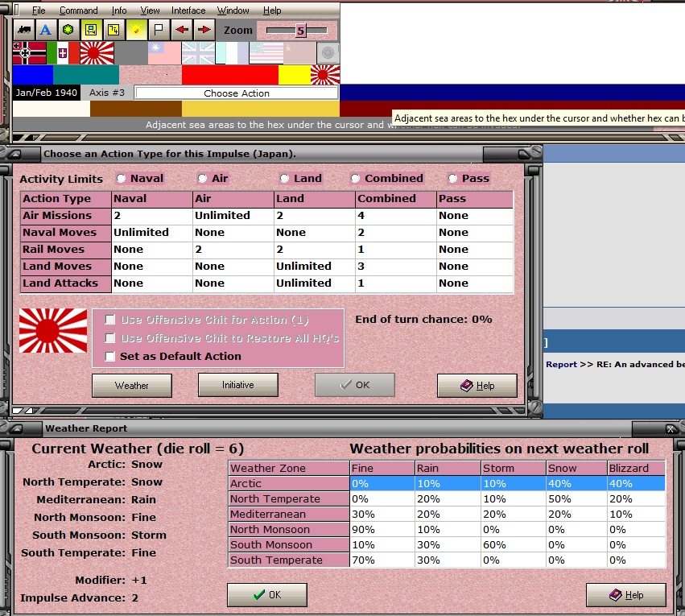Click the Initiative button
The image size is (685, 616).
point(238,384)
